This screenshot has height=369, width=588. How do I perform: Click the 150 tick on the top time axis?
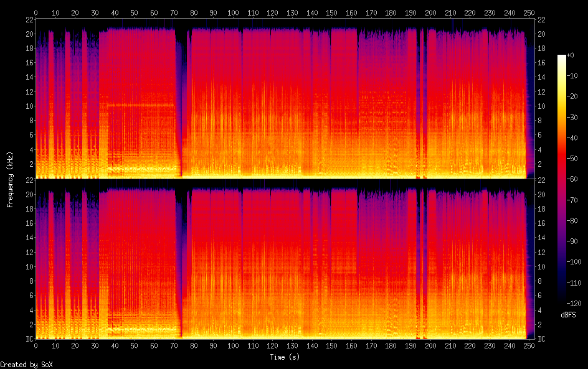coord(332,12)
